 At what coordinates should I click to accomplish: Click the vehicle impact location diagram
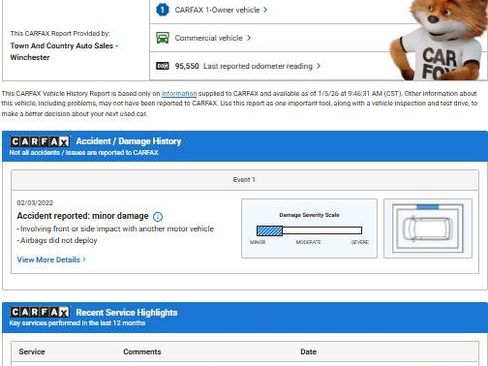[x=428, y=228]
